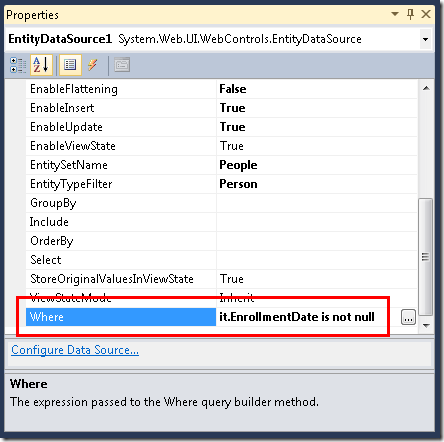444x442 pixels.
Task: Click the scrollbar up arrow
Action: (426, 88)
